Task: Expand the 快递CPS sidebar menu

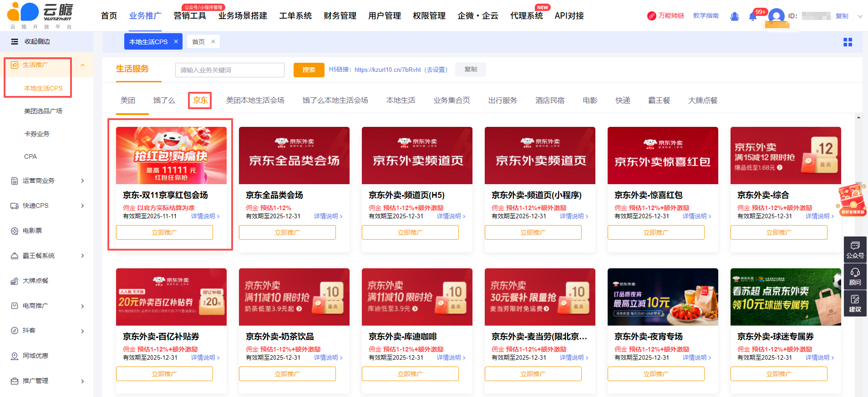Action: coord(82,206)
